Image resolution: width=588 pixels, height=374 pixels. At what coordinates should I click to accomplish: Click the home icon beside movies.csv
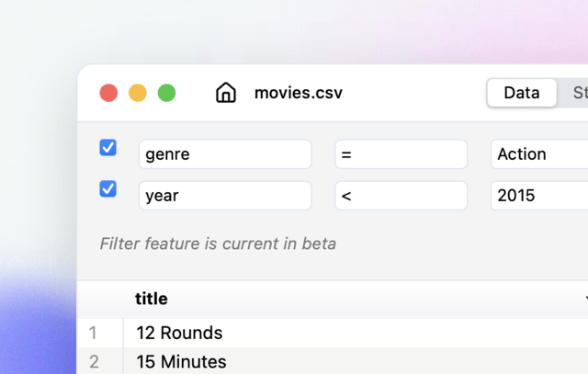226,93
